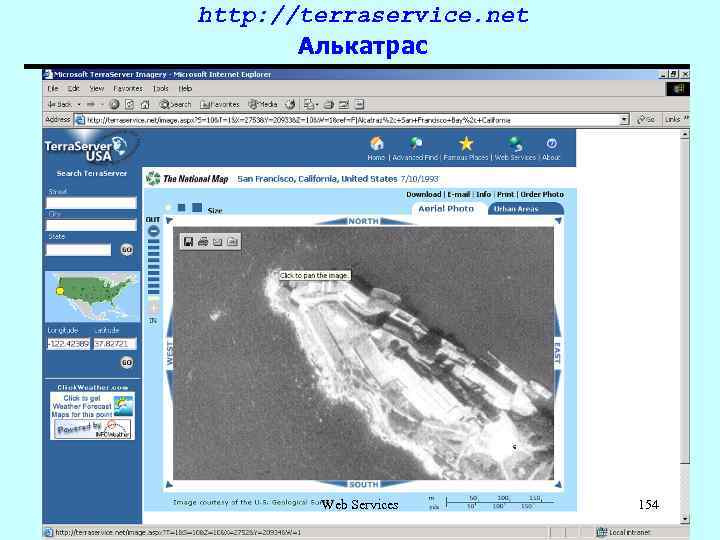Click the Famous Places star icon

[466, 144]
